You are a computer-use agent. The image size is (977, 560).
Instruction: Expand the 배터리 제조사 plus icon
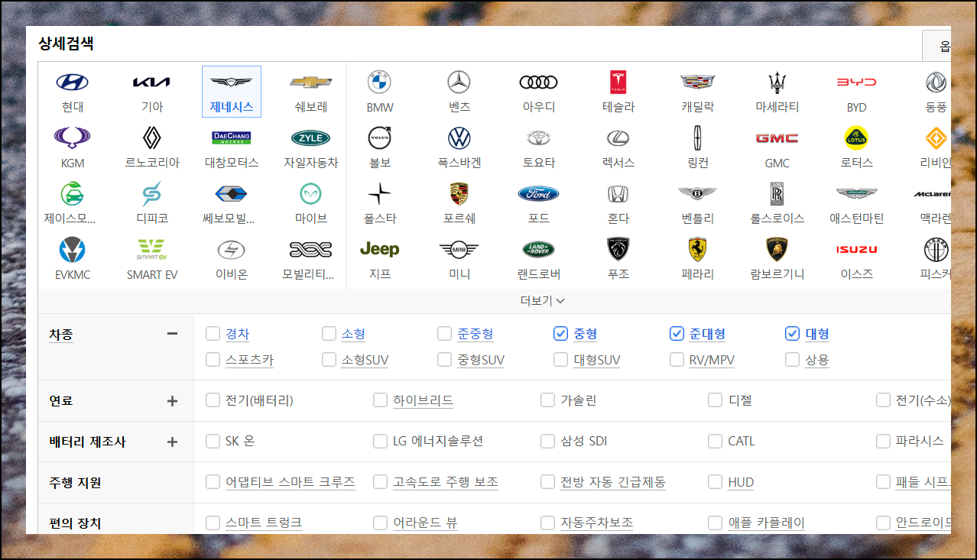point(172,442)
